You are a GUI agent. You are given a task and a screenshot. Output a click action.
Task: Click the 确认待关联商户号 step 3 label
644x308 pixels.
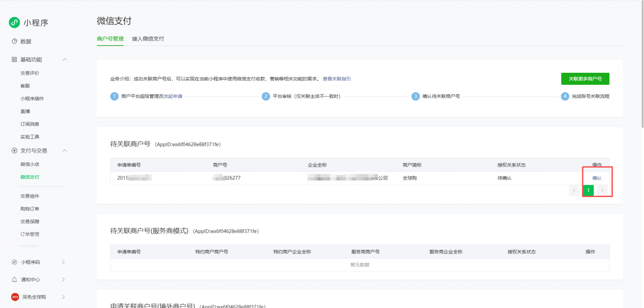point(441,96)
